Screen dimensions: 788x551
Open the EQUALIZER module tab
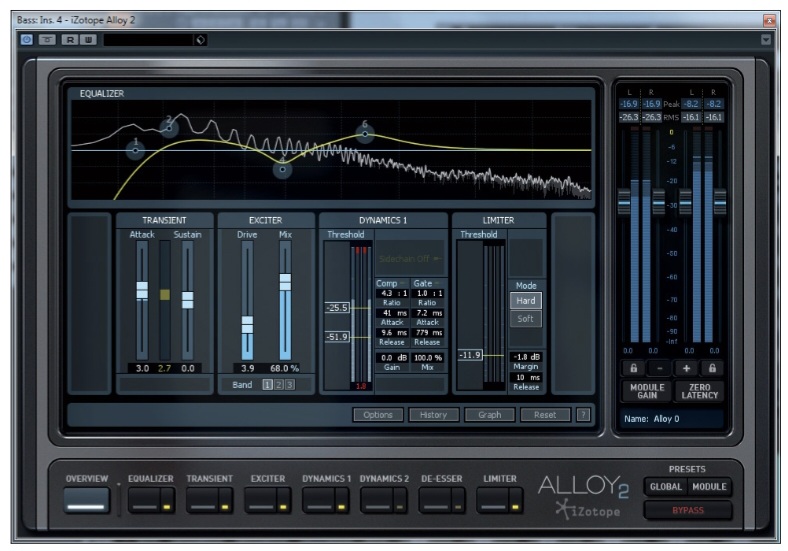tap(145, 501)
